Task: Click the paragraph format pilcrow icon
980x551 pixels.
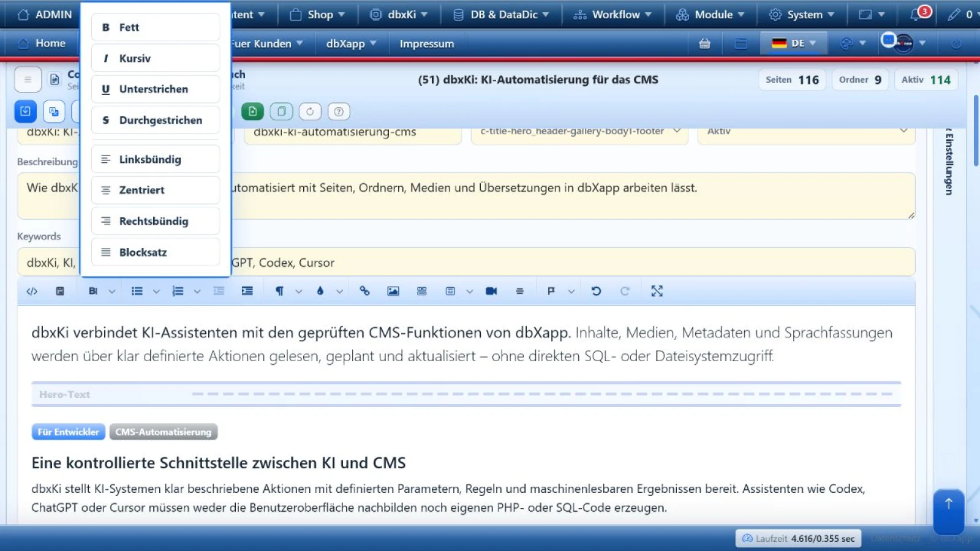Action: point(279,291)
